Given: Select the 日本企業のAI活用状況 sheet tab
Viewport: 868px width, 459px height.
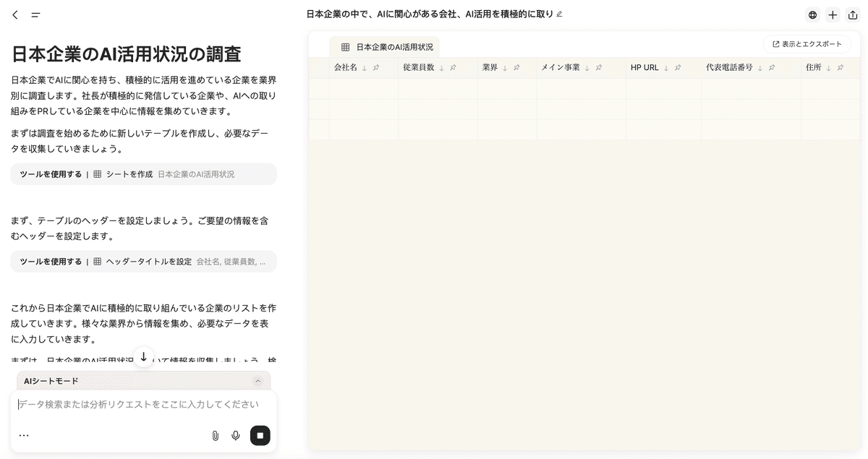Looking at the screenshot, I should click(386, 47).
